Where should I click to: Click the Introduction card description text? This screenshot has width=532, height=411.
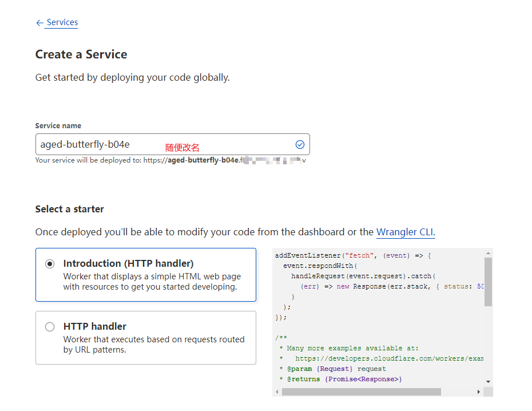[x=152, y=282]
